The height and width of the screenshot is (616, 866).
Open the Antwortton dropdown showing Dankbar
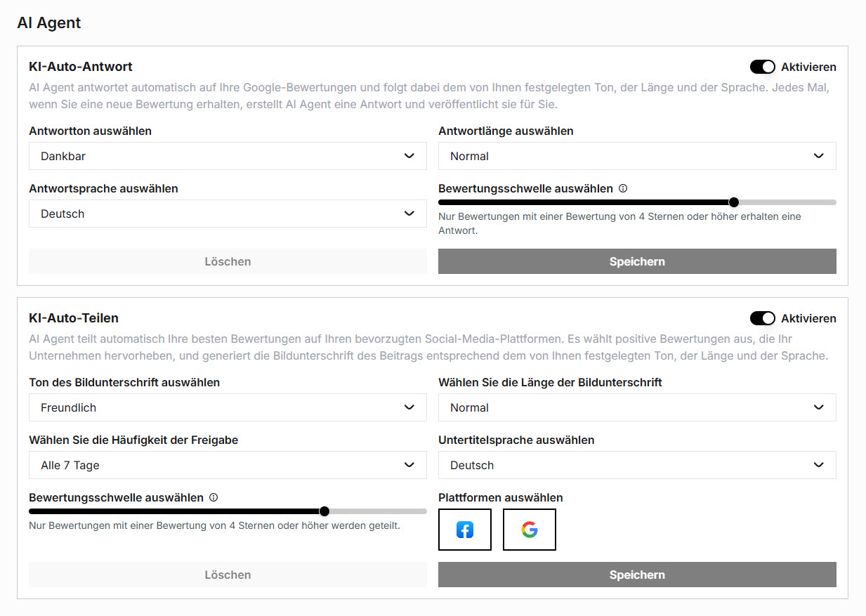point(228,156)
